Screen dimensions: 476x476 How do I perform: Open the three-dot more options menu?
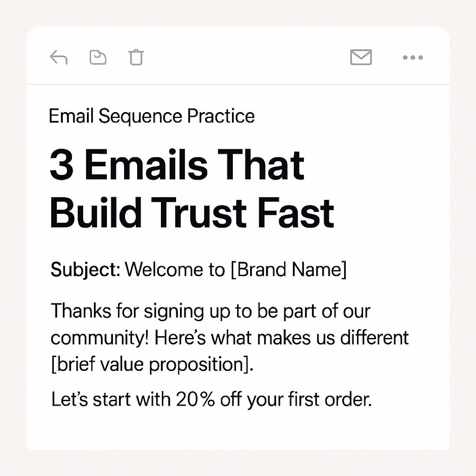coord(413,57)
